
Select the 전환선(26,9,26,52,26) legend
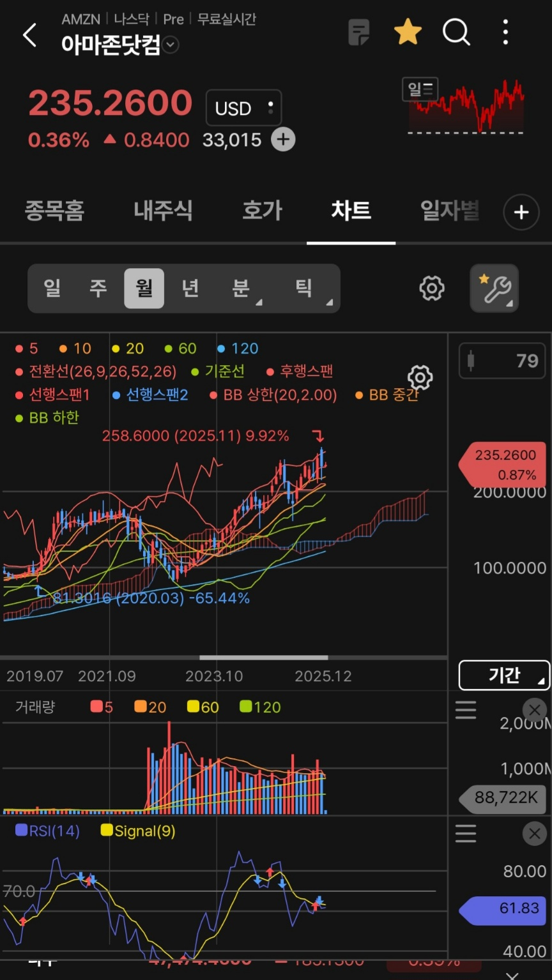pyautogui.click(x=96, y=371)
